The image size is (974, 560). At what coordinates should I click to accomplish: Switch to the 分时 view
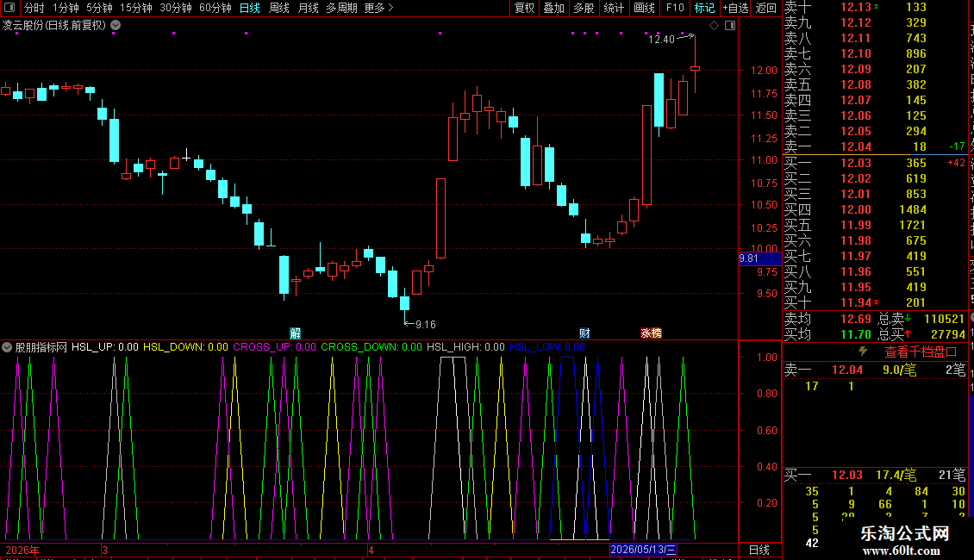pos(34,8)
